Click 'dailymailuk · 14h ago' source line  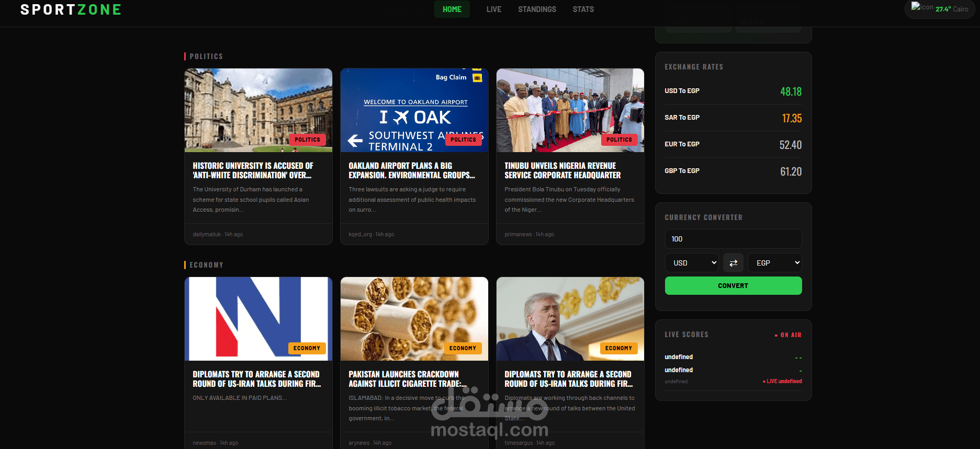tap(218, 234)
